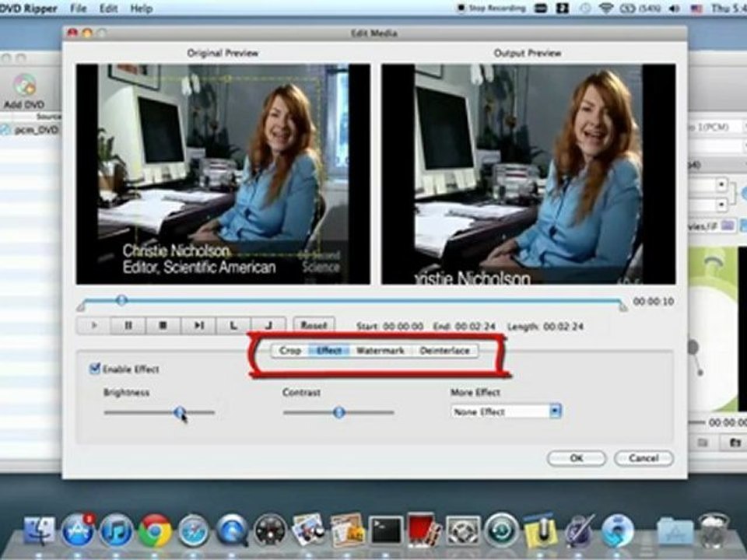The height and width of the screenshot is (560, 747).
Task: Set the trim start bracket button
Action: click(x=233, y=326)
